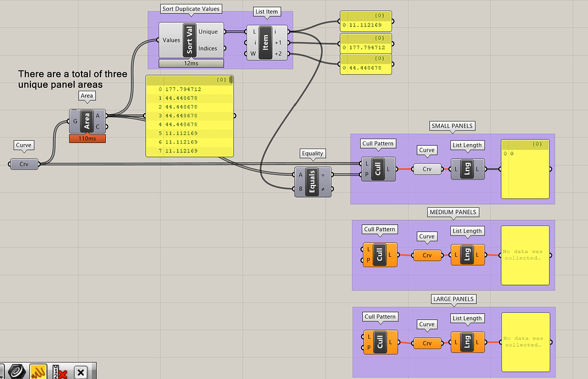This screenshot has height=379, width=588.
Task: Click the hexagonal spiral toolbar icon
Action: tap(17, 371)
